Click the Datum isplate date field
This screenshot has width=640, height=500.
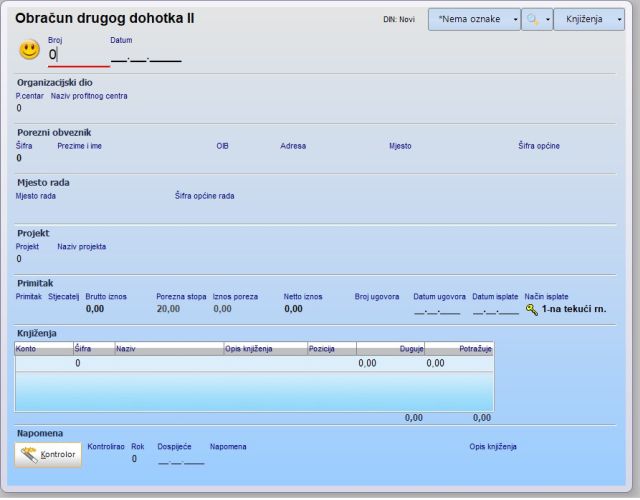495,310
